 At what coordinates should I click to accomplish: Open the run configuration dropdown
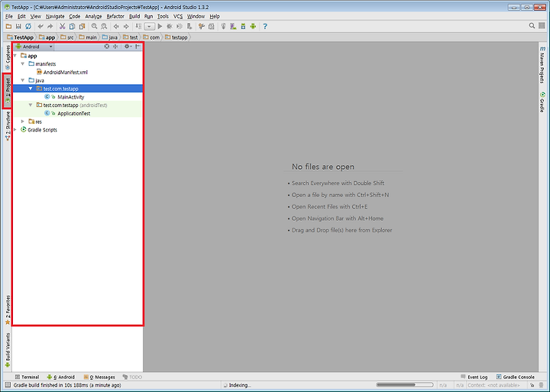(x=150, y=26)
